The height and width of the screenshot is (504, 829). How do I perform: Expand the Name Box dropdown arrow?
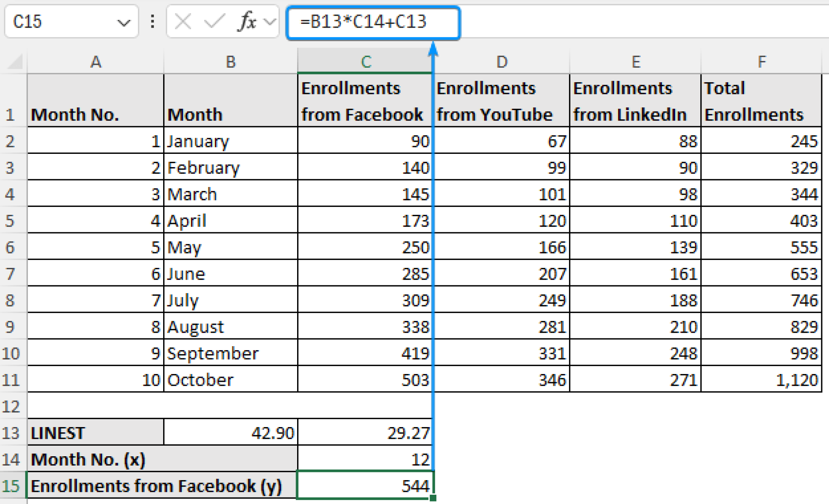tap(124, 22)
